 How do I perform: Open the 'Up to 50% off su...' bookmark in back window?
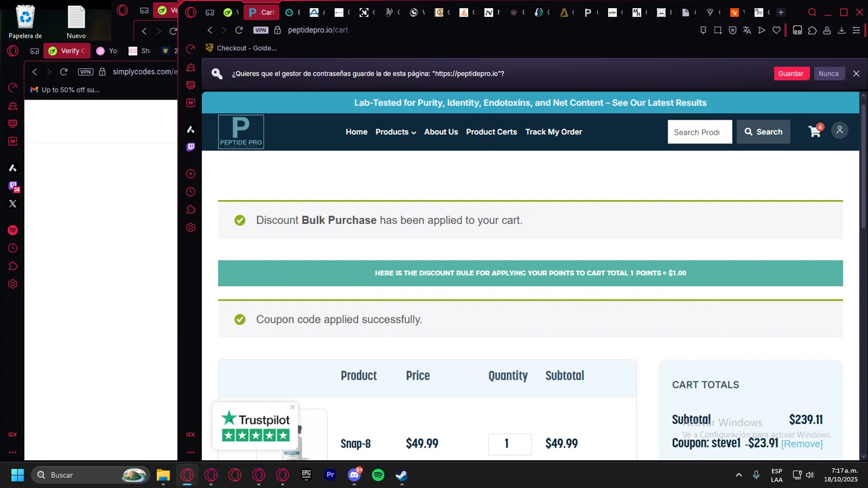point(65,90)
